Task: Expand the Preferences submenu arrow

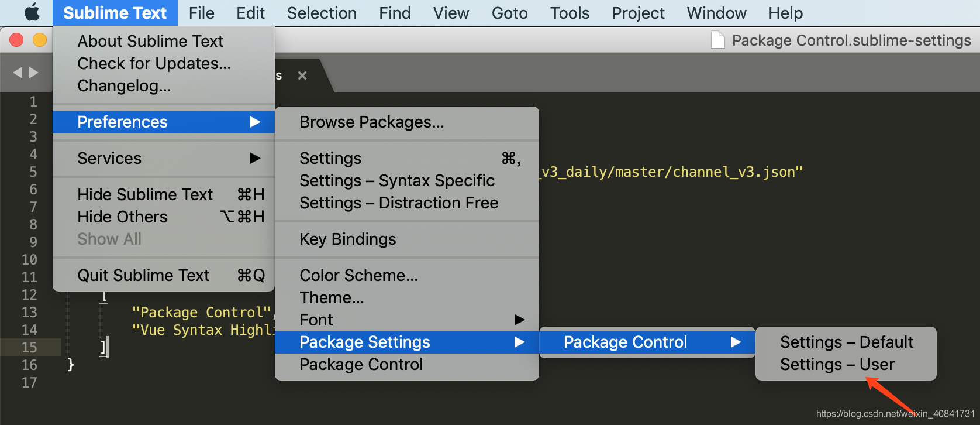Action: pyautogui.click(x=255, y=122)
